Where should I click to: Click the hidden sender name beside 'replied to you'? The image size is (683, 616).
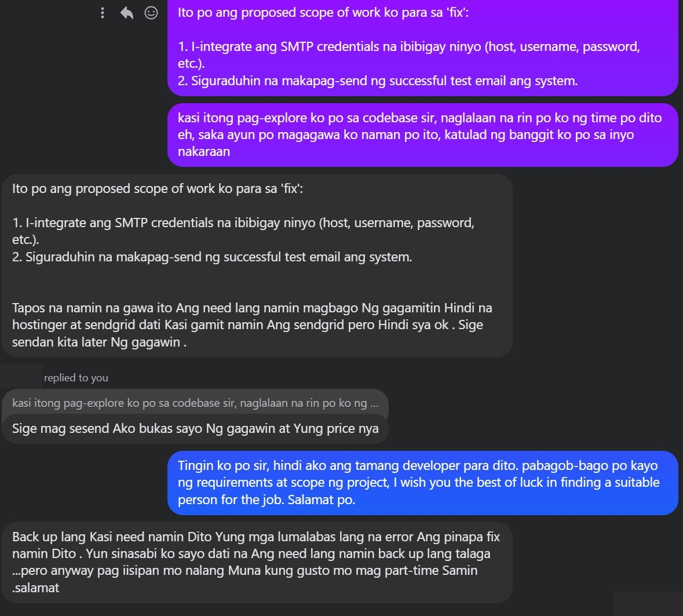coord(21,377)
